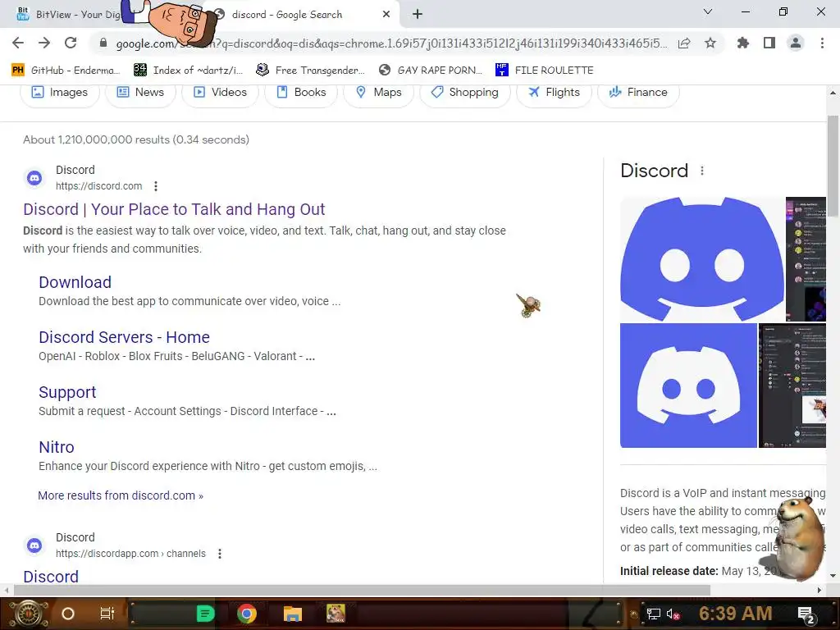840x630 pixels.
Task: Open the Nitro sitelink
Action: tap(57, 447)
